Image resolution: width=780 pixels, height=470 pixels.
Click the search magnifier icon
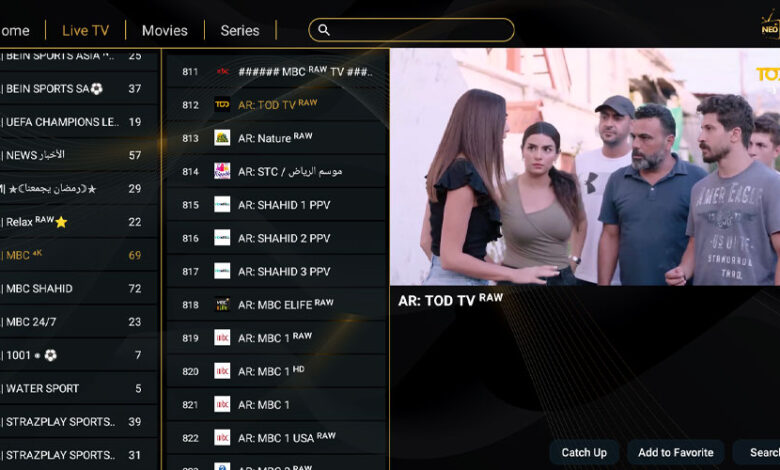pyautogui.click(x=324, y=30)
